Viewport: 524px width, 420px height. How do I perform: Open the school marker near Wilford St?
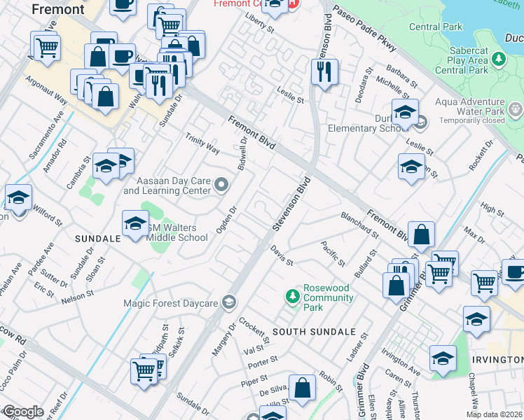coord(19,198)
